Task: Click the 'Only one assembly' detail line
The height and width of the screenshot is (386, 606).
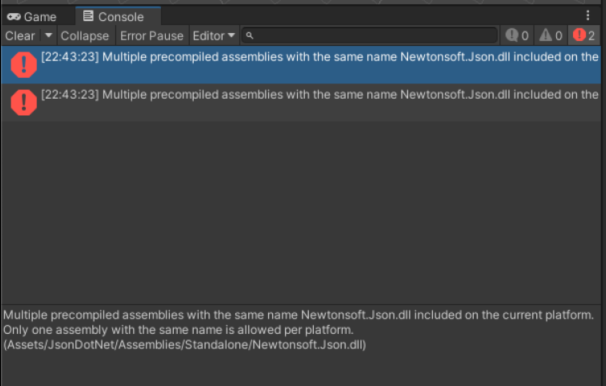Action: (x=179, y=330)
